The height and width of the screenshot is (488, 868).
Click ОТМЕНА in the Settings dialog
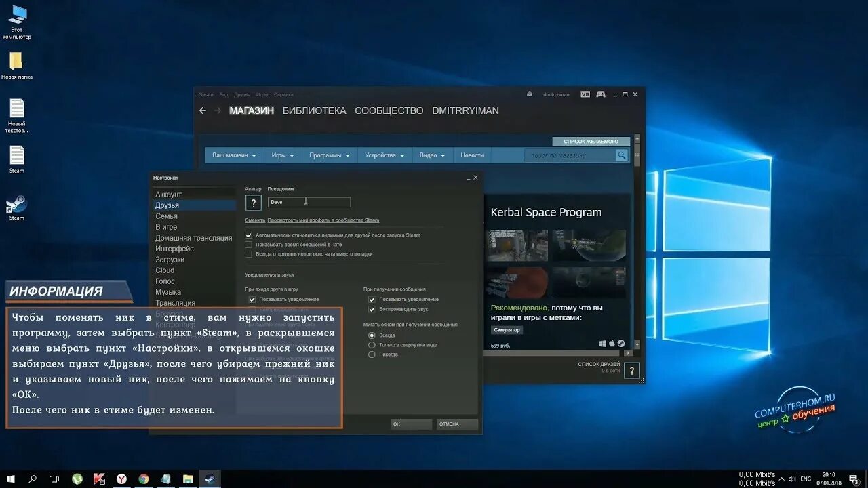click(458, 424)
